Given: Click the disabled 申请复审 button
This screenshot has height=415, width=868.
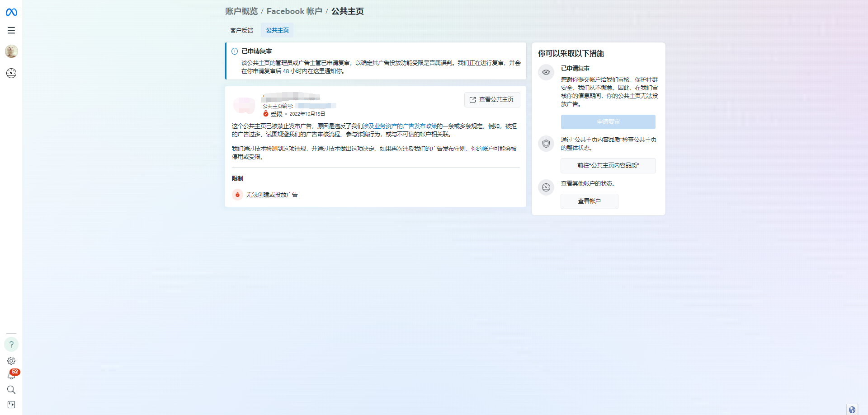Looking at the screenshot, I should pyautogui.click(x=608, y=122).
